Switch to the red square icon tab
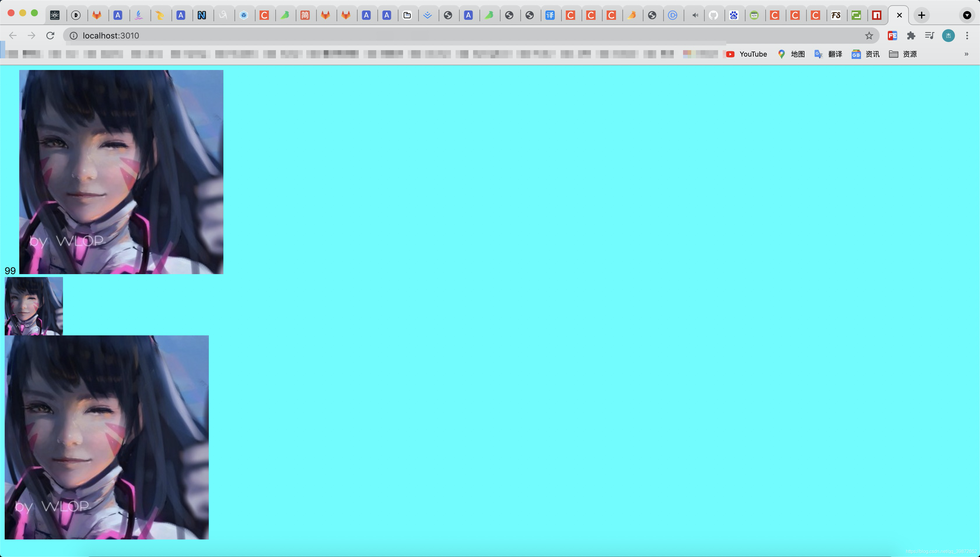980x557 pixels. pos(877,15)
